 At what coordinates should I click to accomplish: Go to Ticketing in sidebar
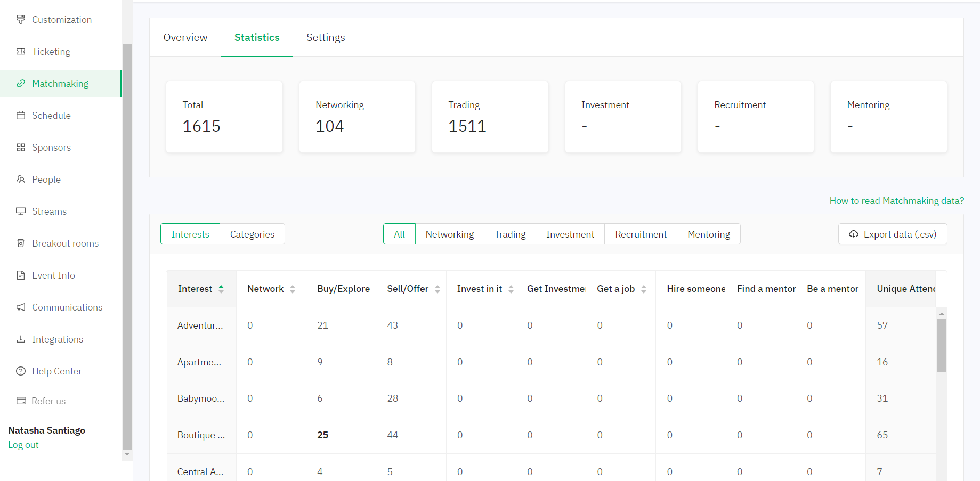coord(61,52)
